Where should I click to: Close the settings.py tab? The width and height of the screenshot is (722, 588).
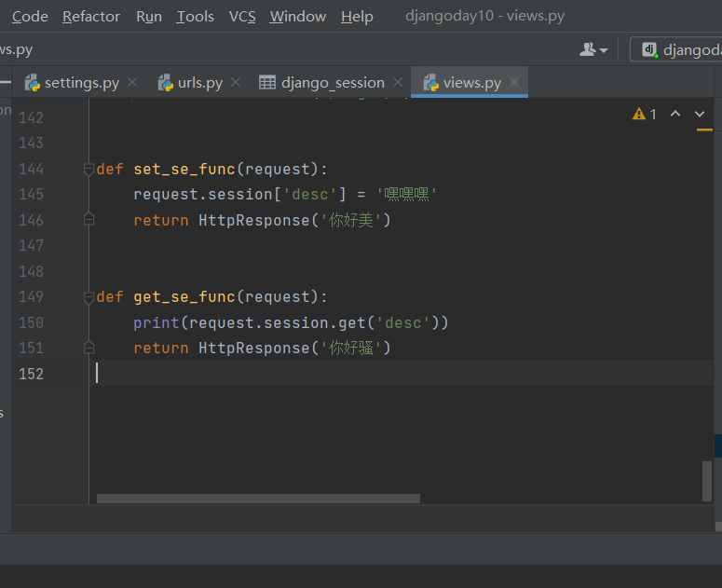[x=132, y=82]
